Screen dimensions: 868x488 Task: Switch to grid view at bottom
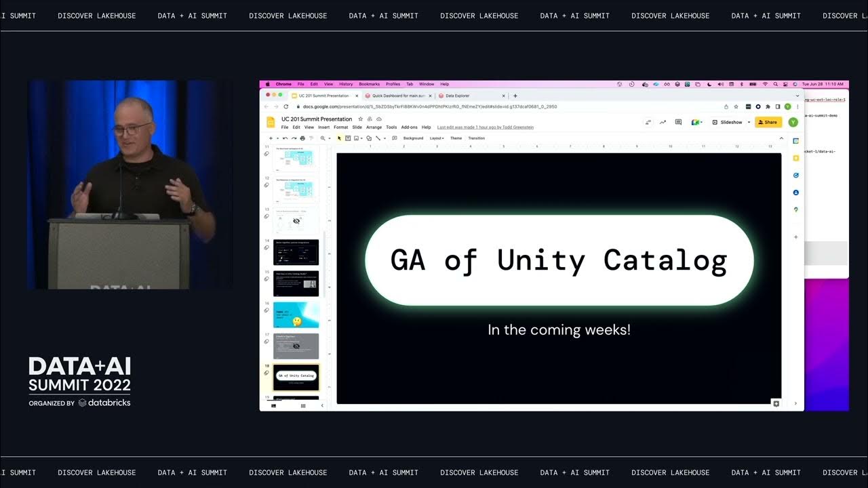303,405
